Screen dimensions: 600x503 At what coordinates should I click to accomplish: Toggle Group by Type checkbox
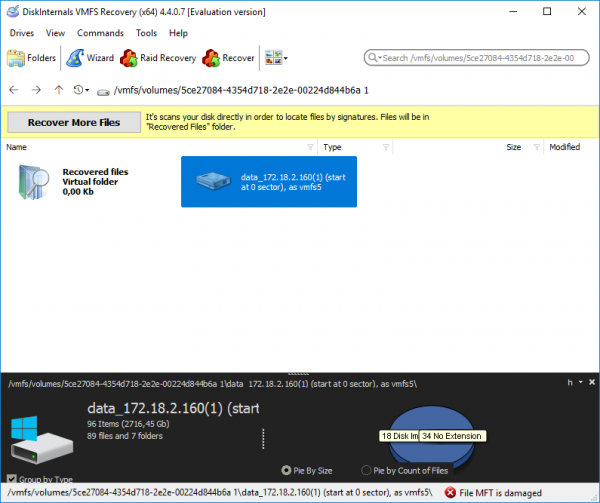(x=12, y=479)
